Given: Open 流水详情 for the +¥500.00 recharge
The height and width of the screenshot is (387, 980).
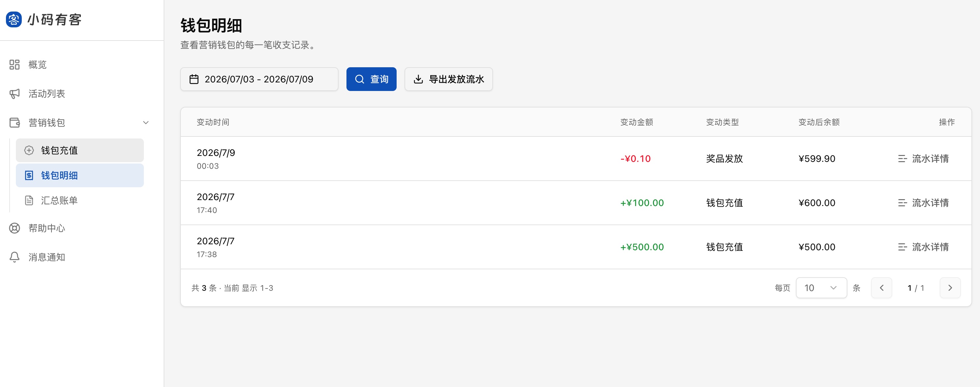Looking at the screenshot, I should click(923, 247).
